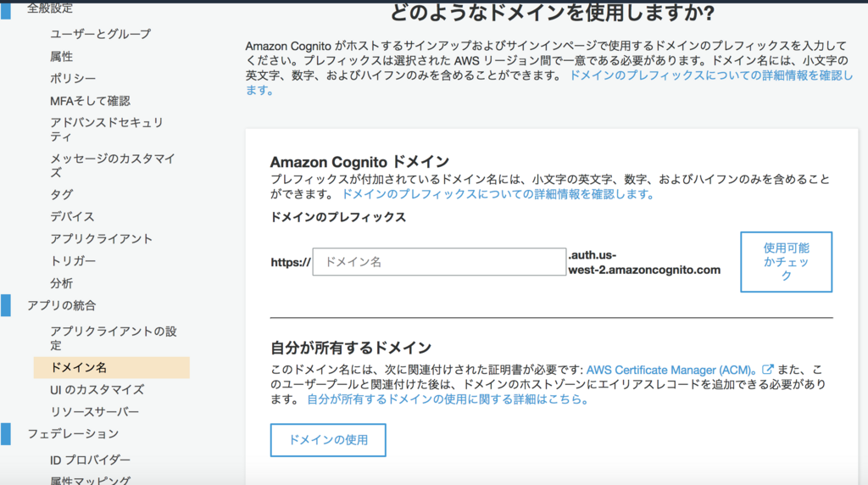Open 属性マッピング sidebar item

click(90, 480)
